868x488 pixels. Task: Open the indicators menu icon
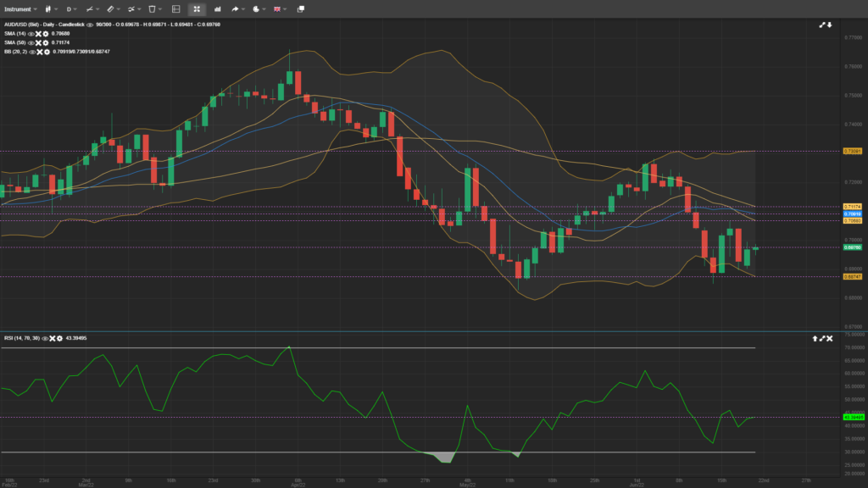click(x=131, y=8)
